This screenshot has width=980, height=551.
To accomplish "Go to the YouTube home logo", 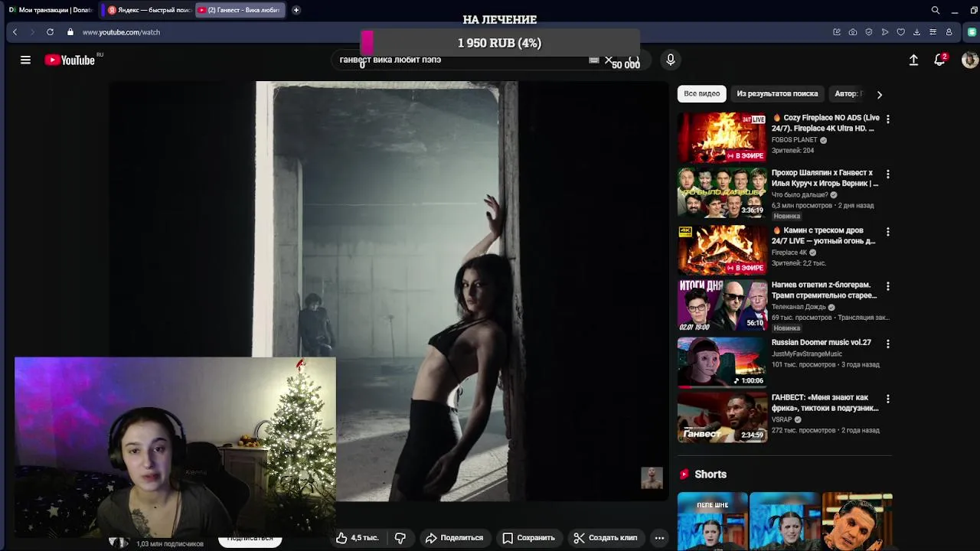I will [x=69, y=60].
